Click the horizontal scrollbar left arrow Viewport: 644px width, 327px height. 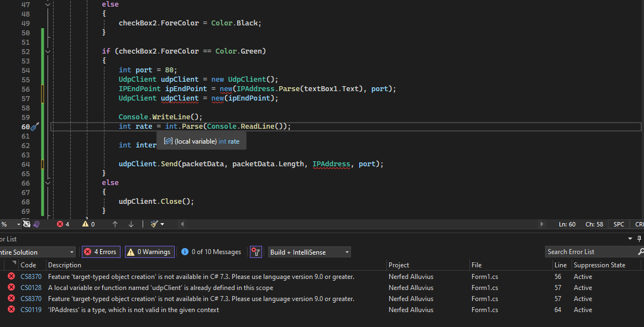(182, 224)
